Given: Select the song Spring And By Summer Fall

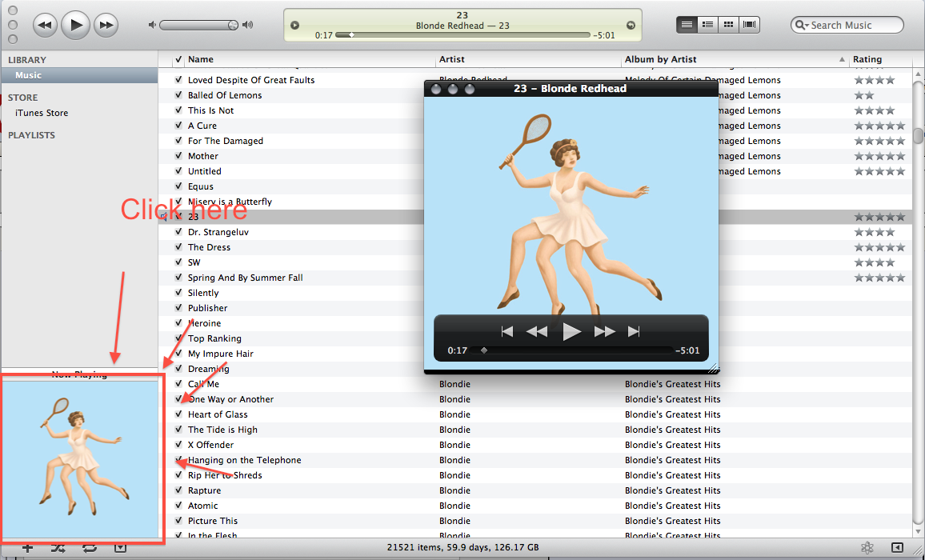Looking at the screenshot, I should [246, 278].
